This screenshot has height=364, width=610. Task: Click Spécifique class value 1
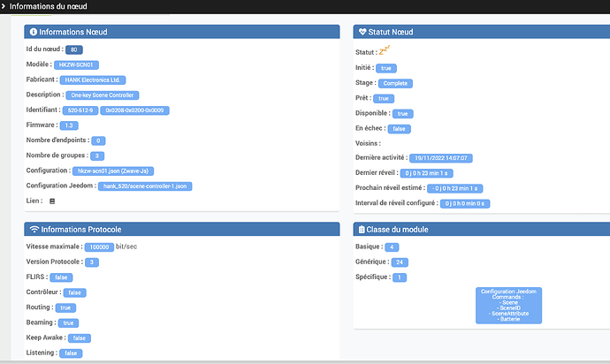tap(400, 277)
